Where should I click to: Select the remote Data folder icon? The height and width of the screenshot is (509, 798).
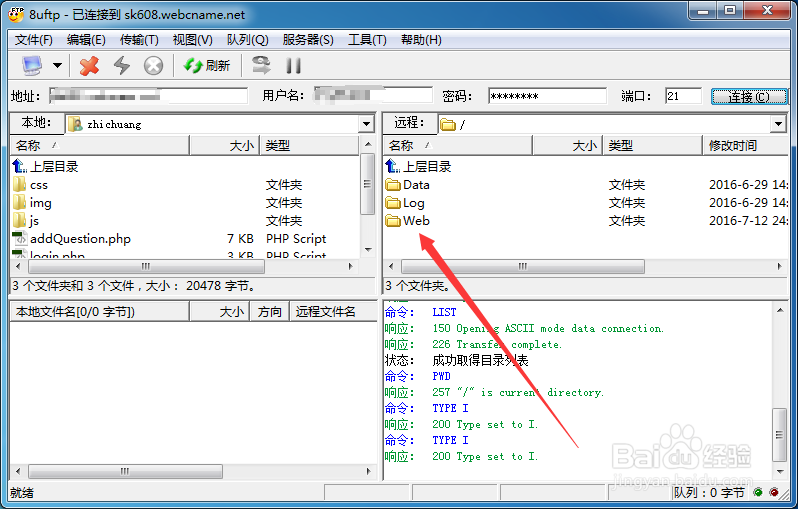[393, 184]
